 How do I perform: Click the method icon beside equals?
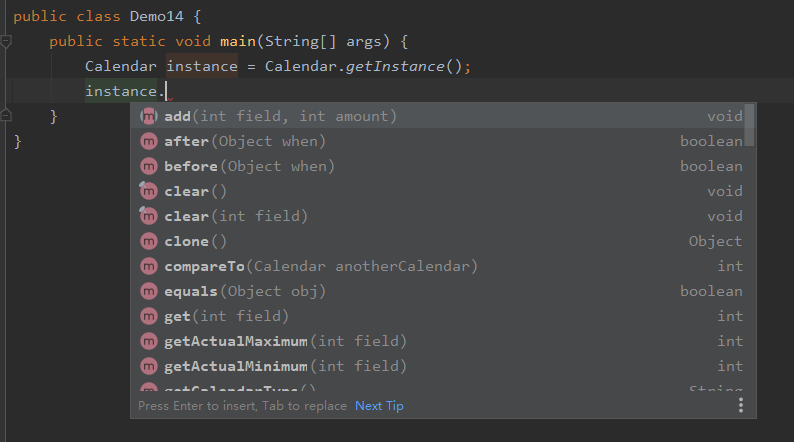[x=149, y=291]
